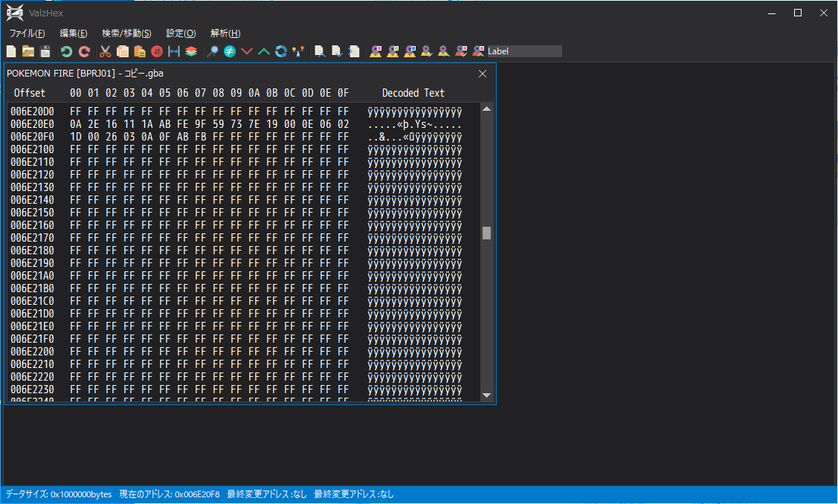Viewport: 838px width, 504px height.
Task: Click byte 0A at start of row 006E20E0
Action: (x=75, y=125)
